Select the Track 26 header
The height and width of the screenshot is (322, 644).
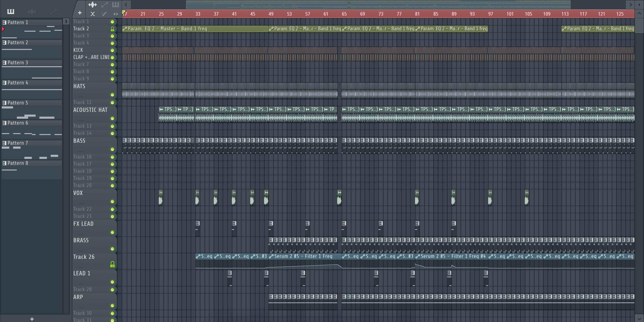tap(95, 261)
